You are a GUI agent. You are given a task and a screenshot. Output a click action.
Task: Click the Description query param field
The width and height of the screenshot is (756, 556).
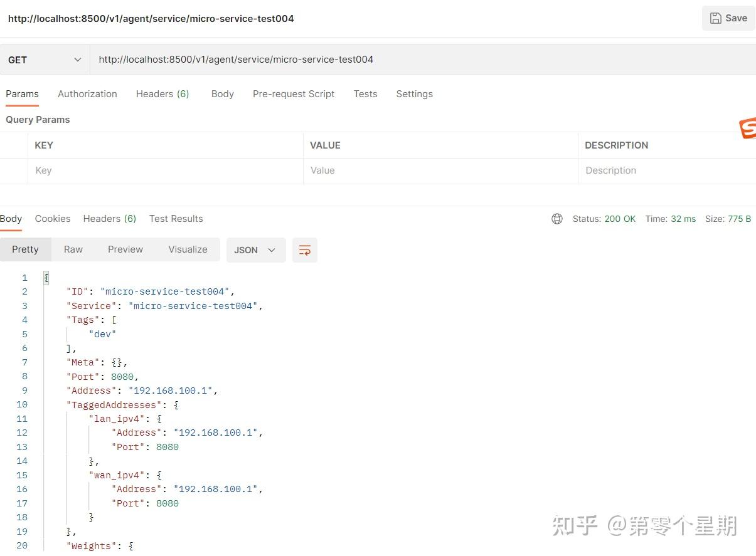click(x=667, y=170)
